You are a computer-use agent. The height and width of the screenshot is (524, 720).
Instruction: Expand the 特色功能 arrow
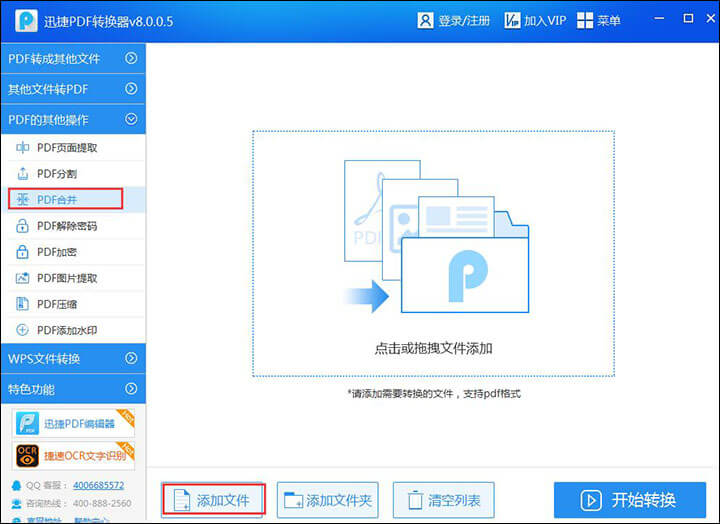point(131,389)
